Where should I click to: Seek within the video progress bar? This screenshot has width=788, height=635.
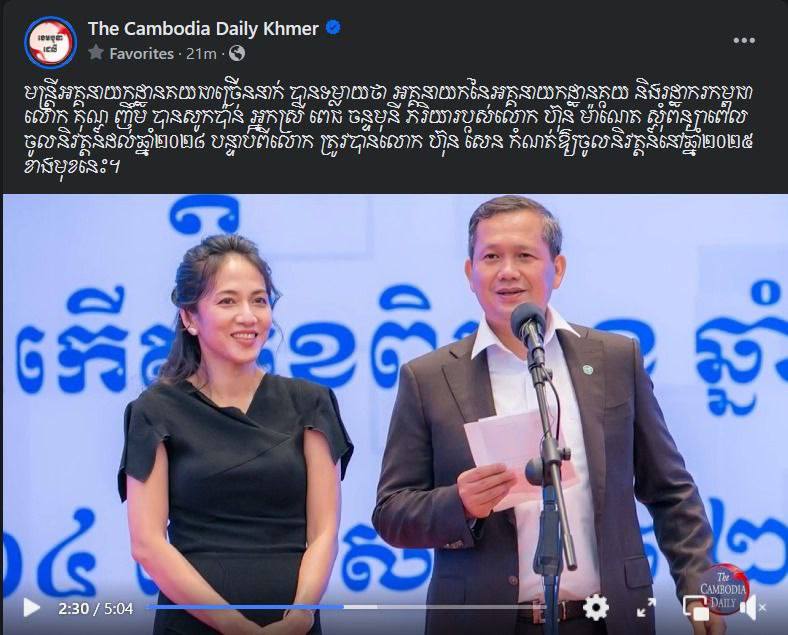(x=346, y=607)
